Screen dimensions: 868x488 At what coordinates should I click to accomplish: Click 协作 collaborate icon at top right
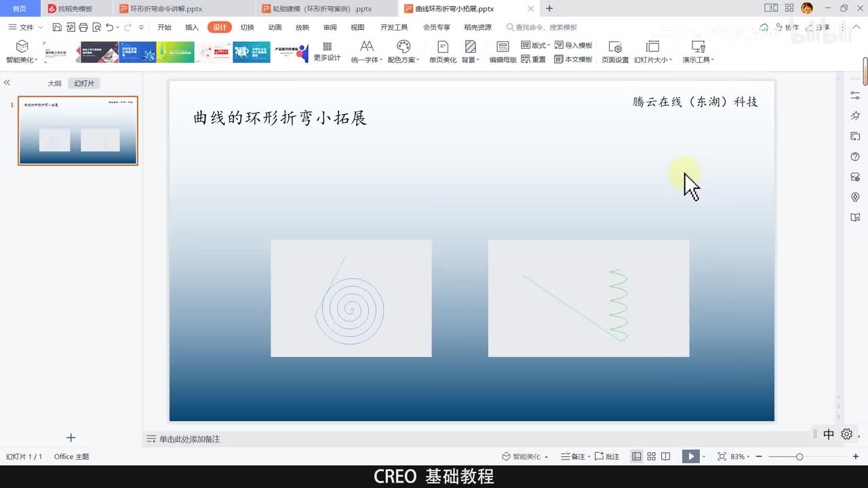coord(787,27)
